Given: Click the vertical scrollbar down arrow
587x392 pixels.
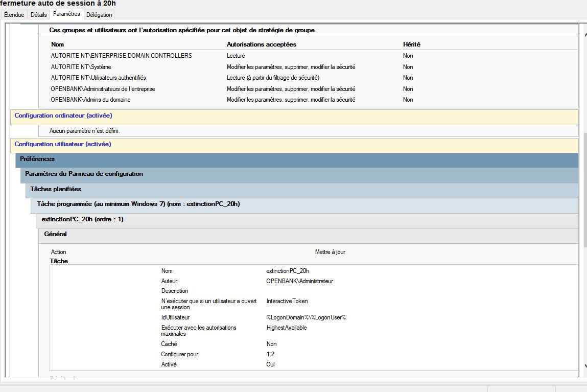Looking at the screenshot, I should [x=584, y=366].
